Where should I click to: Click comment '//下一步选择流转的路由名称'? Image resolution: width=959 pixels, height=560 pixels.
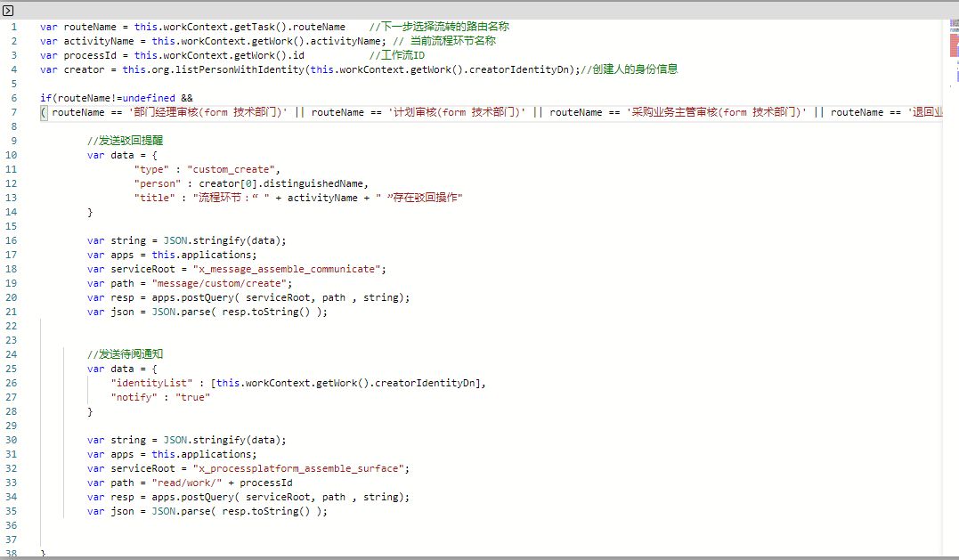[439, 27]
